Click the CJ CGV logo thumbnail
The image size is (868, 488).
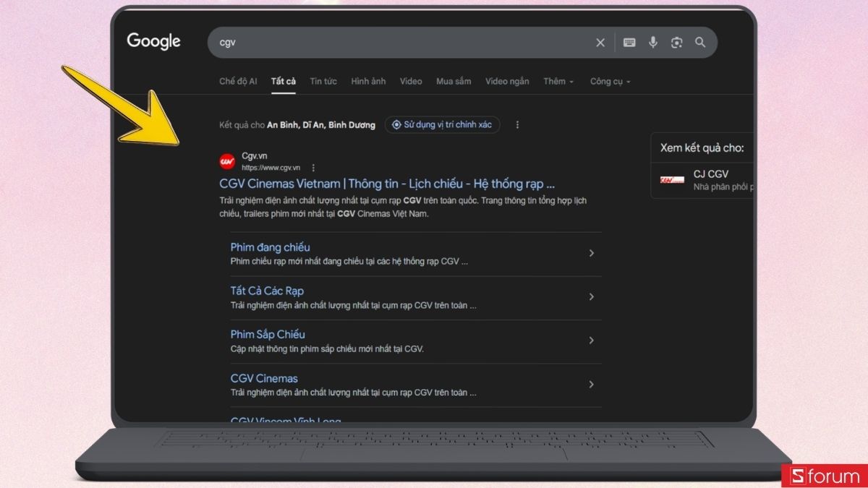[x=673, y=179]
